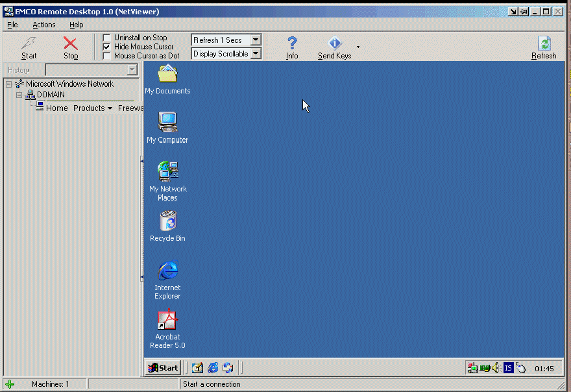The width and height of the screenshot is (571, 392).
Task: Enable Uninstall on Stop checkbox
Action: pyautogui.click(x=106, y=38)
